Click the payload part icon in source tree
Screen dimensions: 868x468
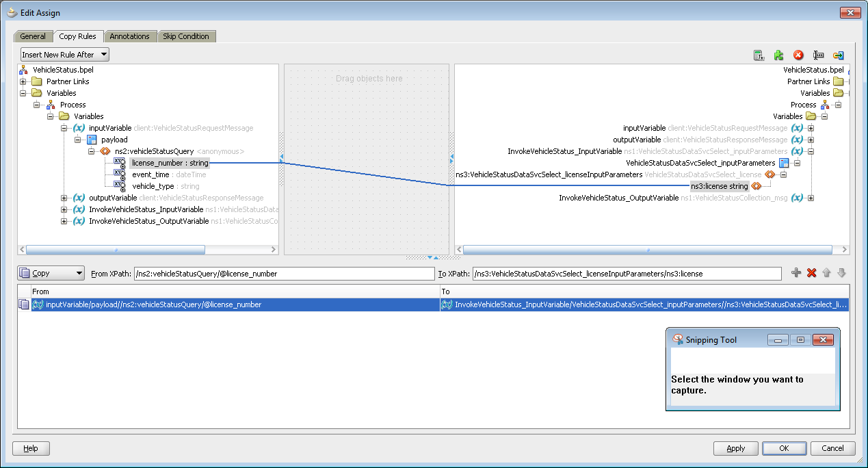click(x=92, y=140)
